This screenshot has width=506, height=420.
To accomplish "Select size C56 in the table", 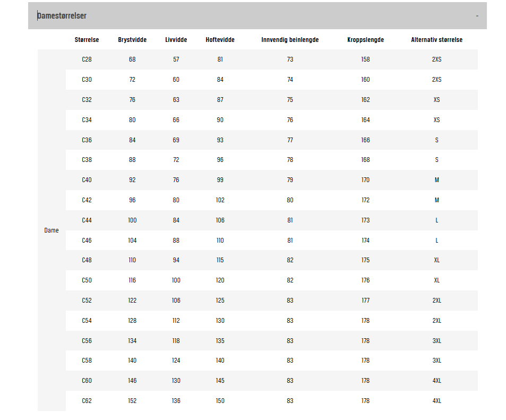I will (x=87, y=341).
